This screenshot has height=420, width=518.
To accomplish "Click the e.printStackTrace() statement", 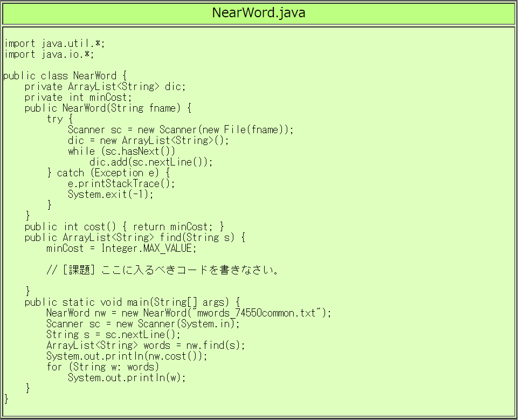I will click(x=121, y=184).
